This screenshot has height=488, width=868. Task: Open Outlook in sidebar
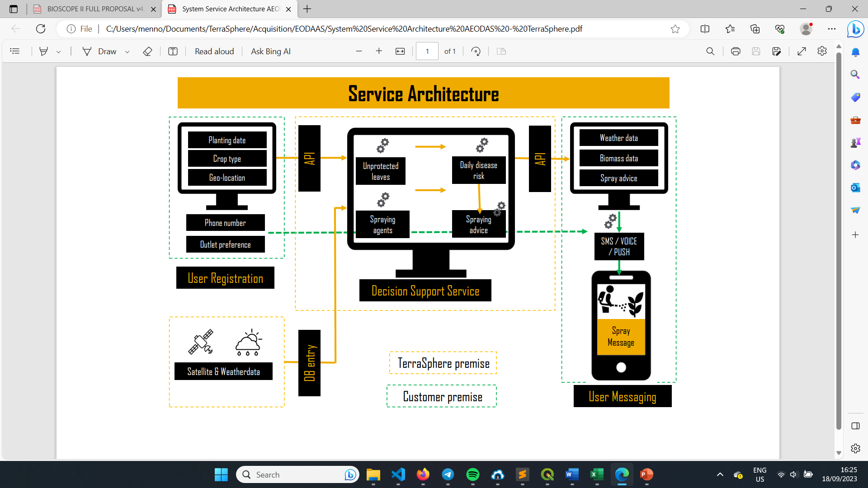(x=855, y=188)
